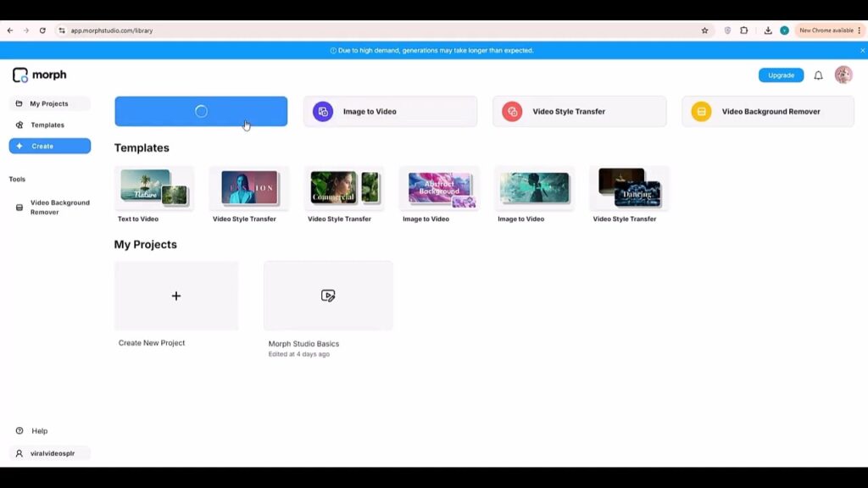Open the user profile avatar
The image size is (868, 488).
click(843, 75)
